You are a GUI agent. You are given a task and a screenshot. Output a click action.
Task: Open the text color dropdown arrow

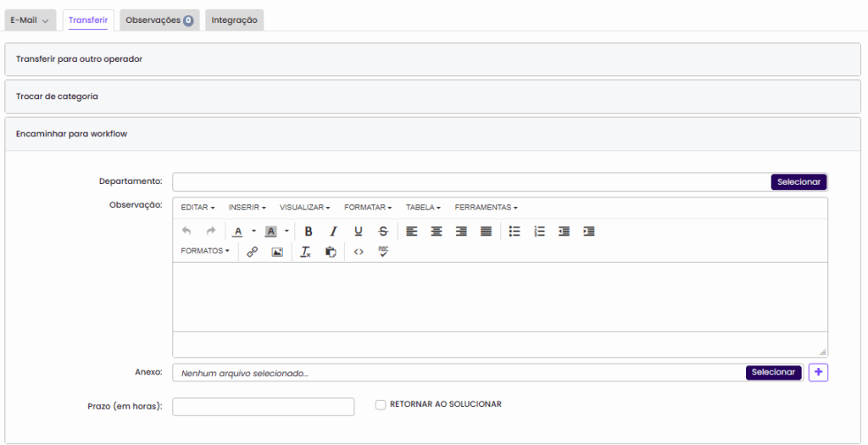point(253,231)
